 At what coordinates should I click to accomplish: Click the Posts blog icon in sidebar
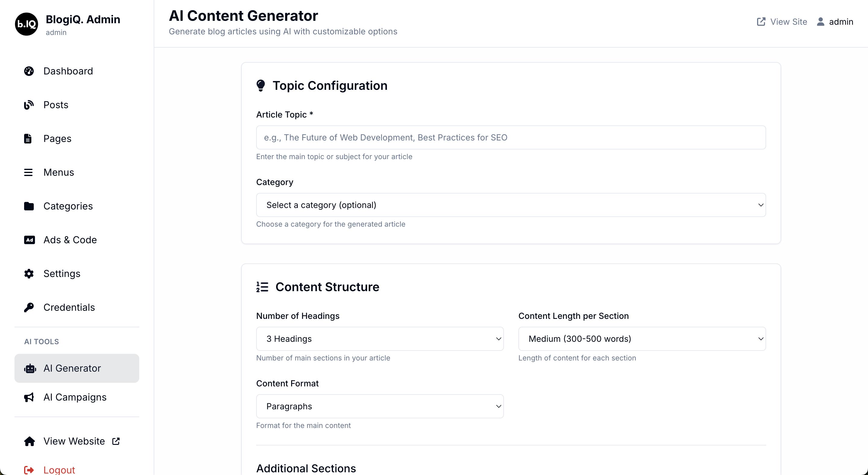(x=29, y=105)
